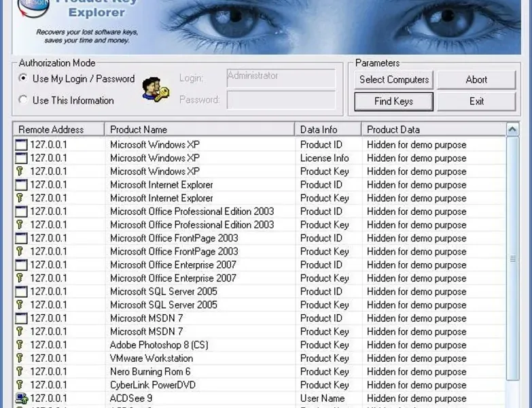
Task: Click key icon of Windows XP Product Key row
Action: tap(20, 171)
